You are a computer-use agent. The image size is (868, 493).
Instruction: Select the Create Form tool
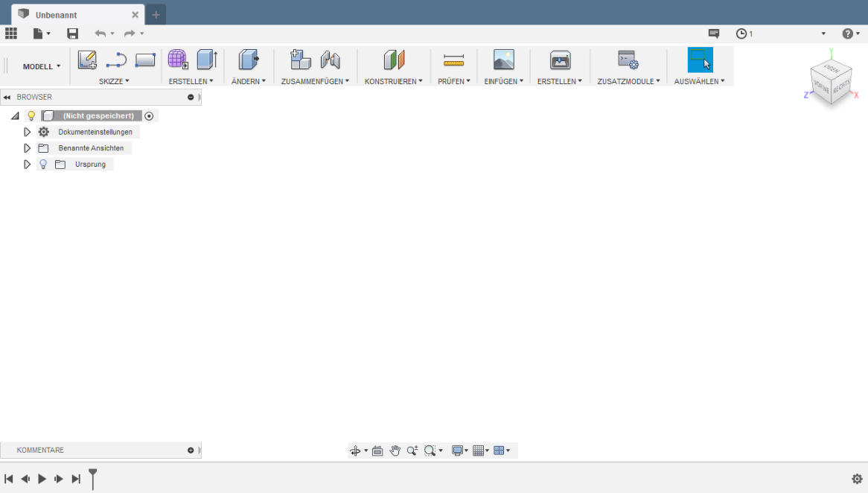pyautogui.click(x=178, y=60)
